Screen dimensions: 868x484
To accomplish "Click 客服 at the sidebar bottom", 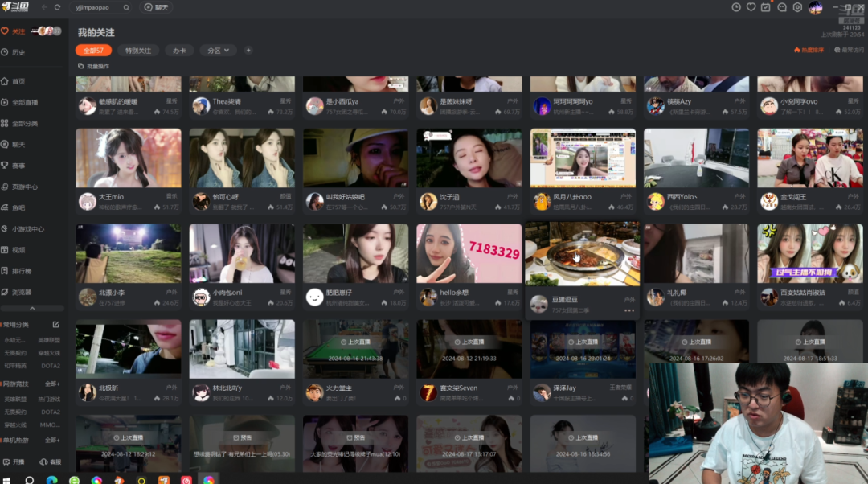I will (x=51, y=461).
